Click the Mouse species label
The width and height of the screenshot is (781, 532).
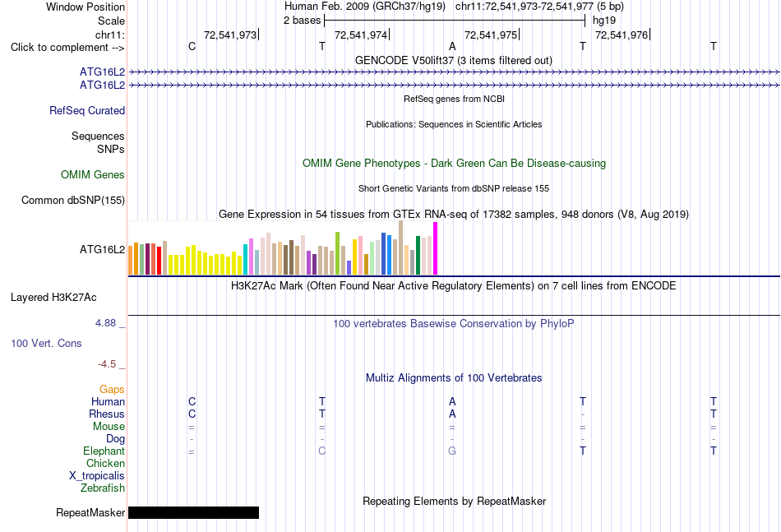109,427
